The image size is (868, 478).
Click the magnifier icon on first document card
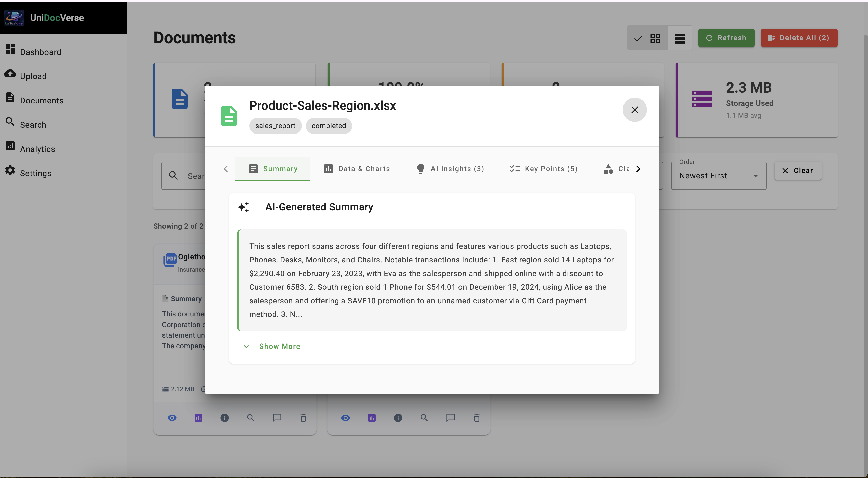[250, 418]
